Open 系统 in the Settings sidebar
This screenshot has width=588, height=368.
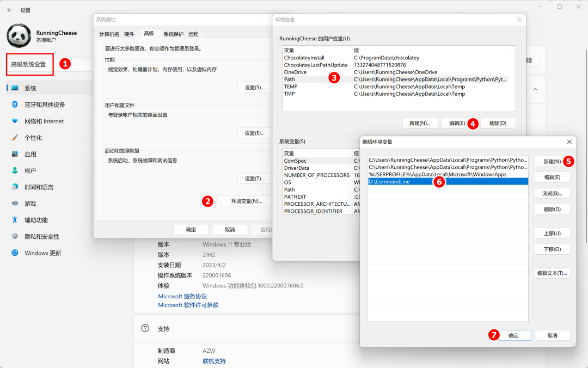pyautogui.click(x=30, y=88)
